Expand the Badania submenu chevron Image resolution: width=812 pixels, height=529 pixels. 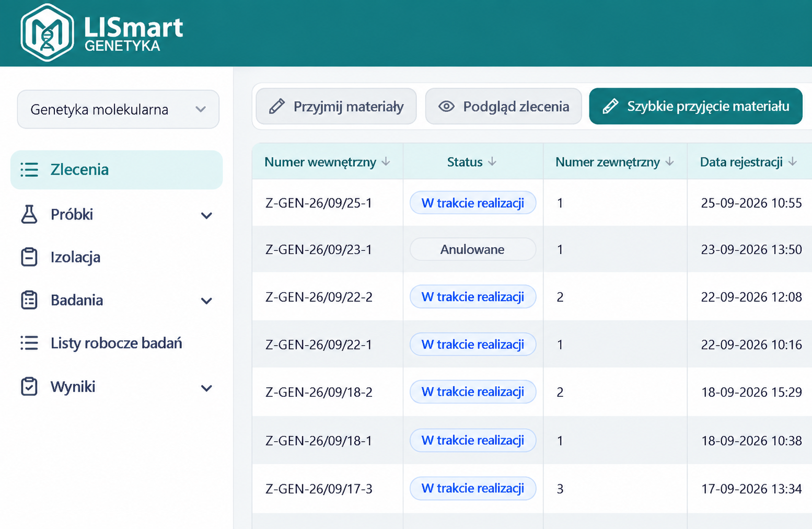tap(207, 301)
